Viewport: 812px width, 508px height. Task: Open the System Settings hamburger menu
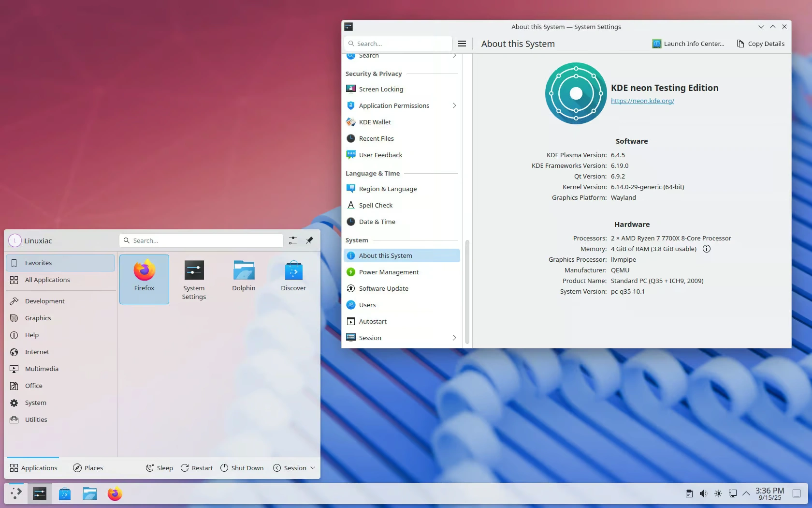(462, 44)
